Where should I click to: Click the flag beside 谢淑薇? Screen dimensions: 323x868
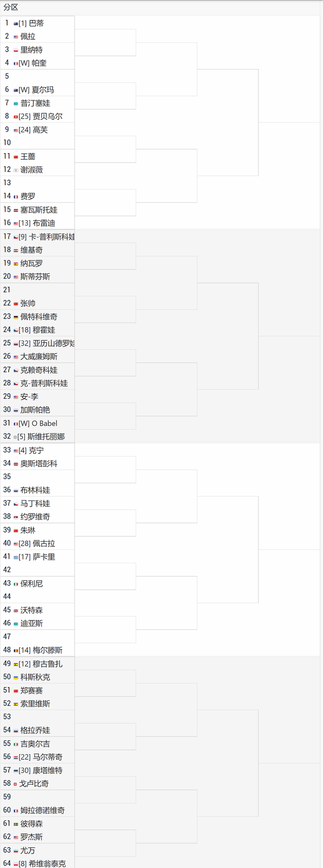pyautogui.click(x=16, y=170)
